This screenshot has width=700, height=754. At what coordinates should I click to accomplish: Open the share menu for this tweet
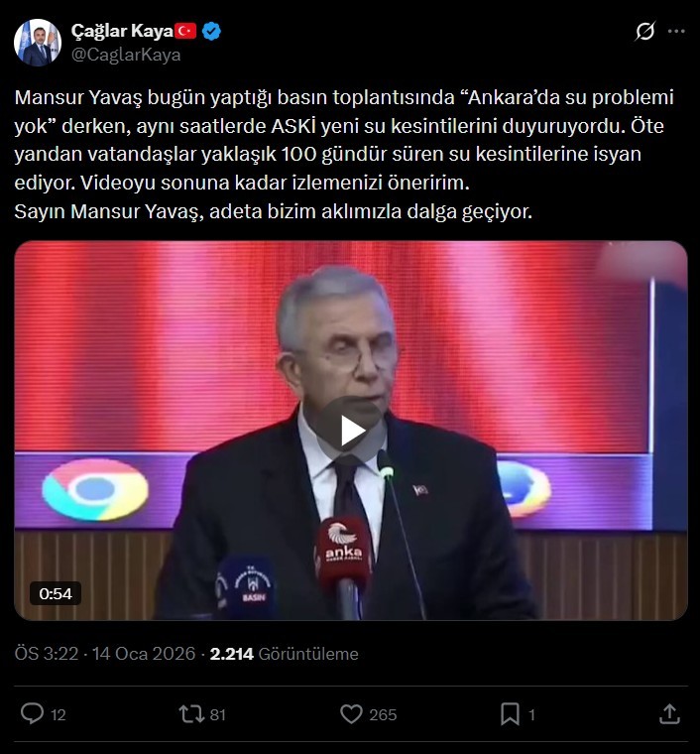[x=669, y=713]
